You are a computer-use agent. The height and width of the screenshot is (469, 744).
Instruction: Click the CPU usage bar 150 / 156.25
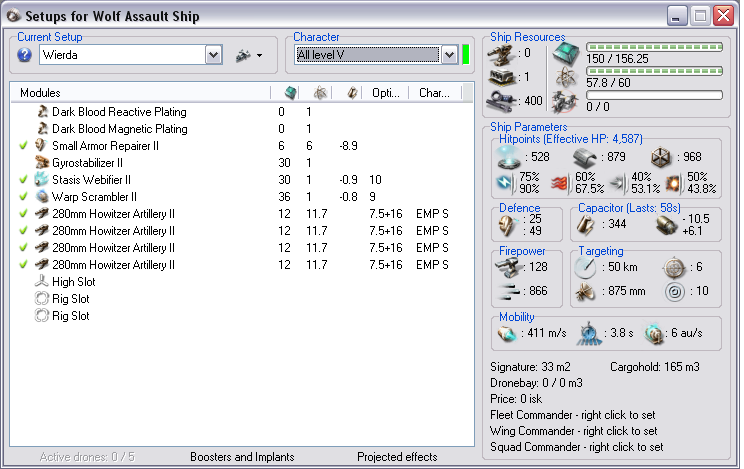654,47
